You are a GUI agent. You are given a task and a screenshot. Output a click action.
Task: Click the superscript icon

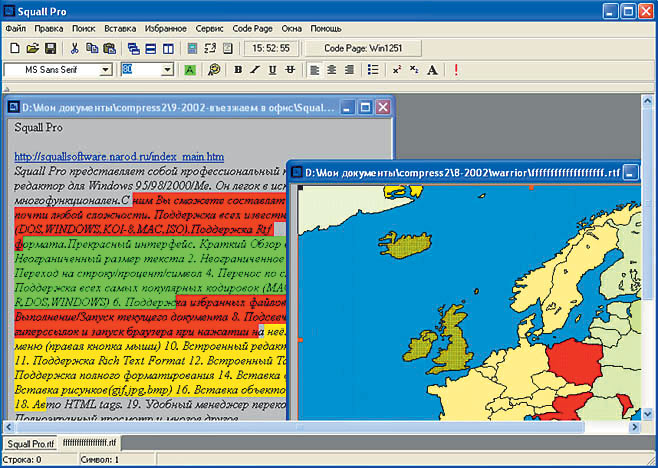pyautogui.click(x=397, y=70)
